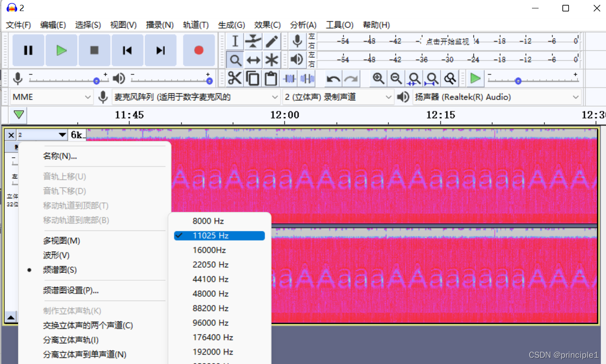Select the Selection (I-beam) tool
Image resolution: width=606 pixels, height=364 pixels.
(x=235, y=41)
